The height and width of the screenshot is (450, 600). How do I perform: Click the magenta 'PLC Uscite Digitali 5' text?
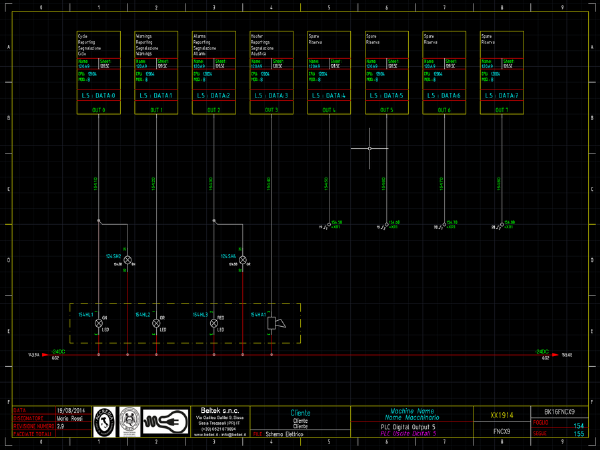click(x=408, y=433)
